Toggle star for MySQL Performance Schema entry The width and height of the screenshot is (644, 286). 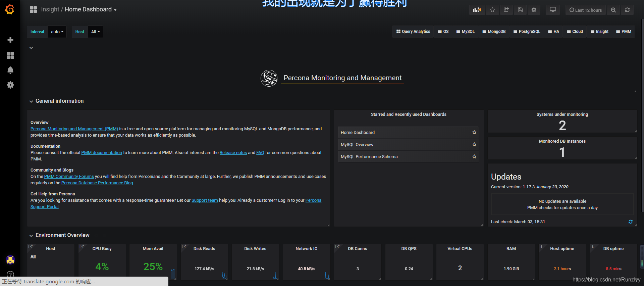[x=474, y=157]
